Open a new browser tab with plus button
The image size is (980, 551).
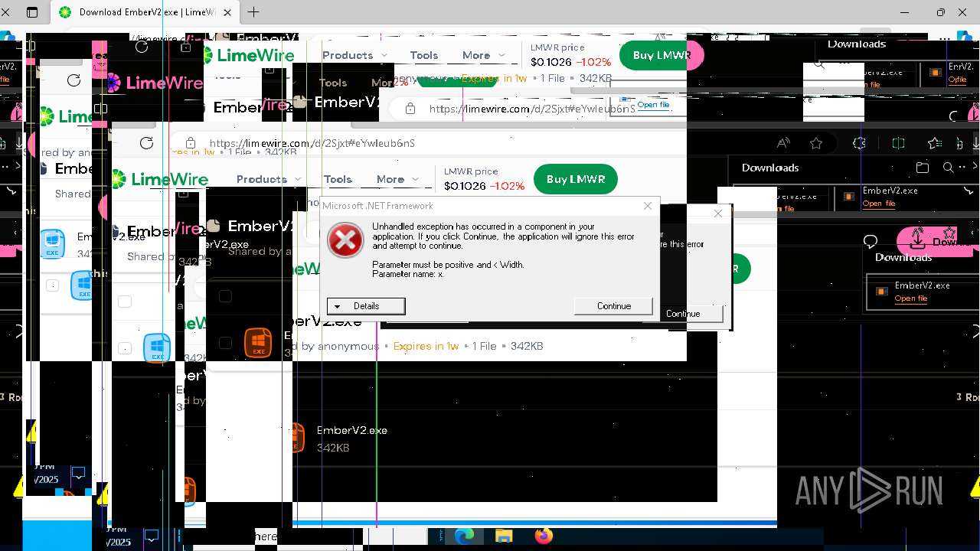[253, 12]
